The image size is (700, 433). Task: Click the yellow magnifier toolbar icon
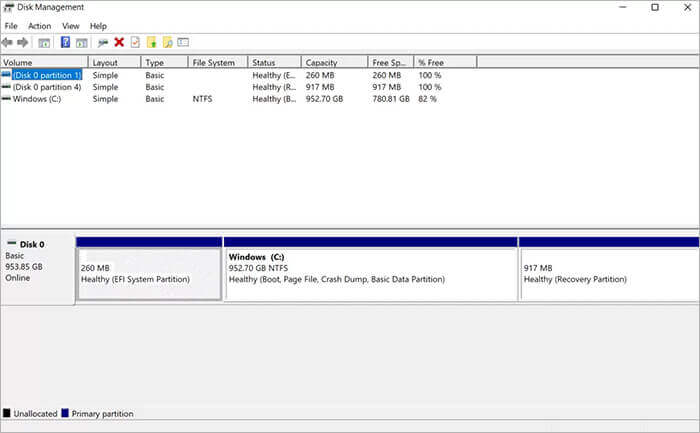click(x=168, y=42)
